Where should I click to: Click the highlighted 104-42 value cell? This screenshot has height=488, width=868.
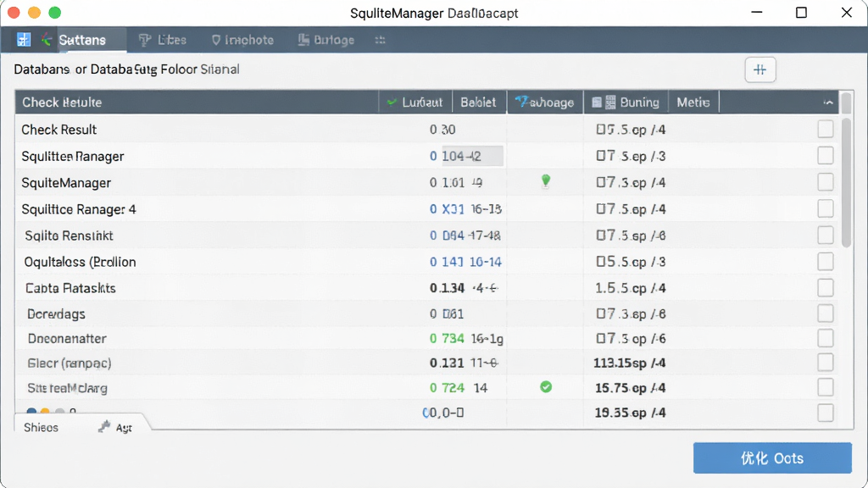[472, 156]
